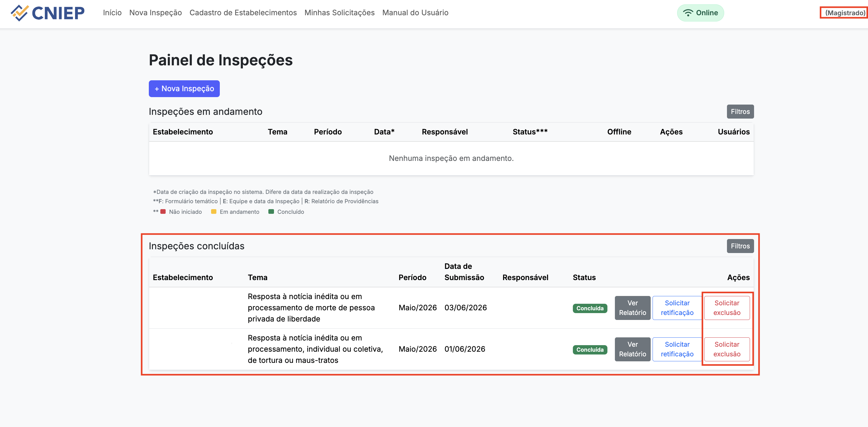Click Tema header in concluídas table
This screenshot has width=868, height=427.
click(257, 278)
